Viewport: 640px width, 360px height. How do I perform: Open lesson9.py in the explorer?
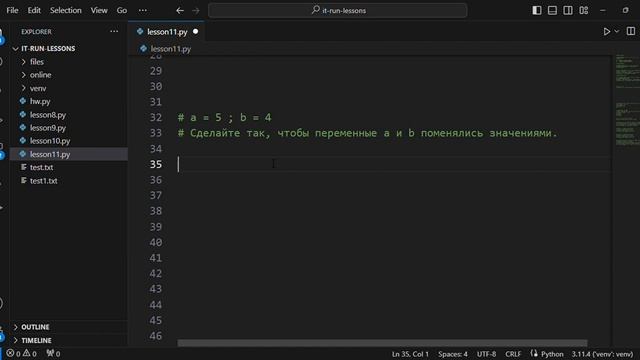48,128
